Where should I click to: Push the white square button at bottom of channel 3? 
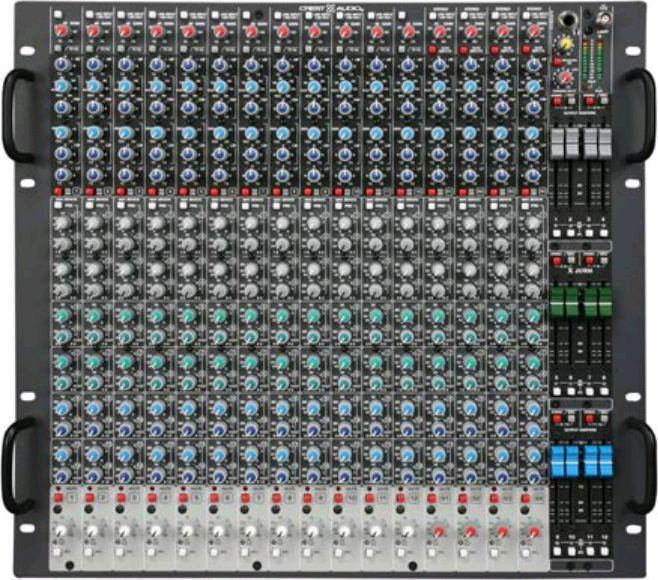coord(120,552)
